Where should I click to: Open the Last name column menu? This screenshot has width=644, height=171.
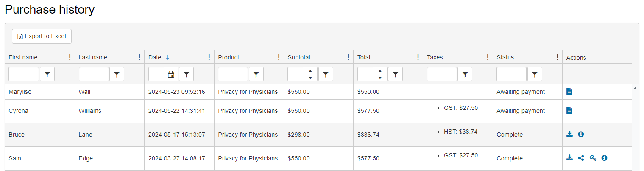coord(139,57)
